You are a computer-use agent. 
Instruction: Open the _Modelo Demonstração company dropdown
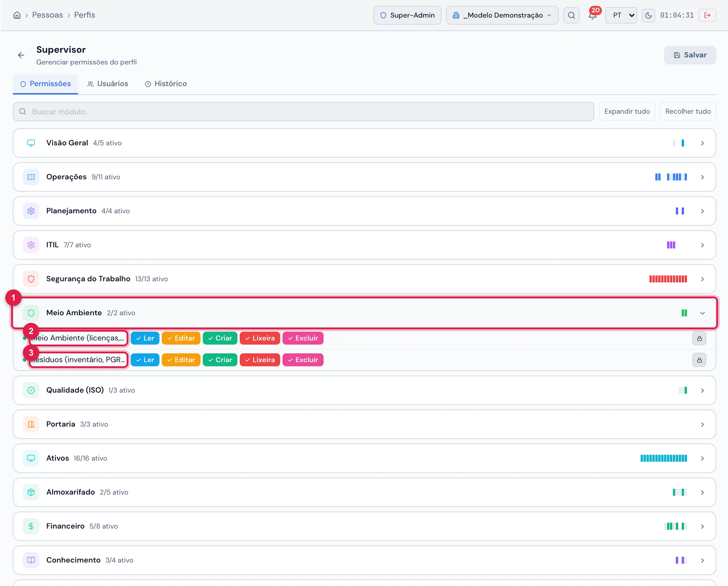(502, 15)
